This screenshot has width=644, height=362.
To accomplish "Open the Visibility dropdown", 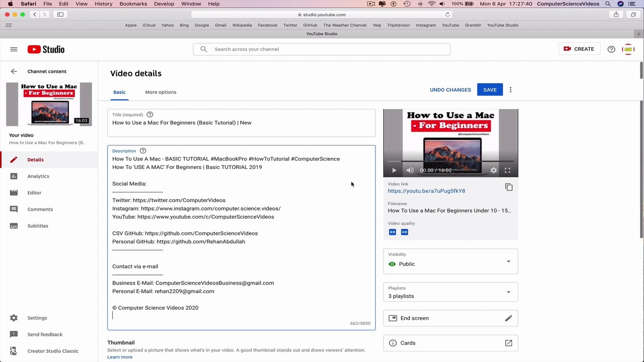I will coord(450,261).
